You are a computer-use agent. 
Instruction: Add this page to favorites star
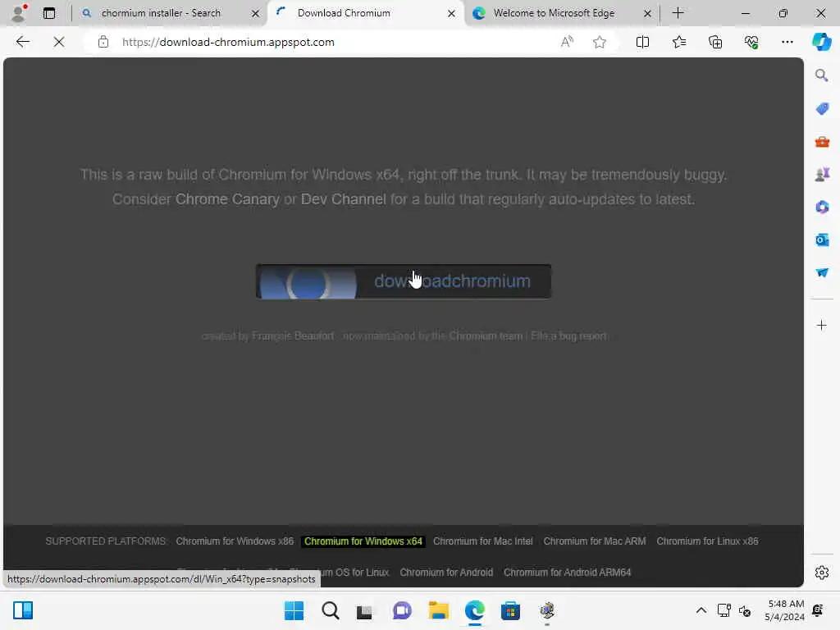[x=600, y=42]
